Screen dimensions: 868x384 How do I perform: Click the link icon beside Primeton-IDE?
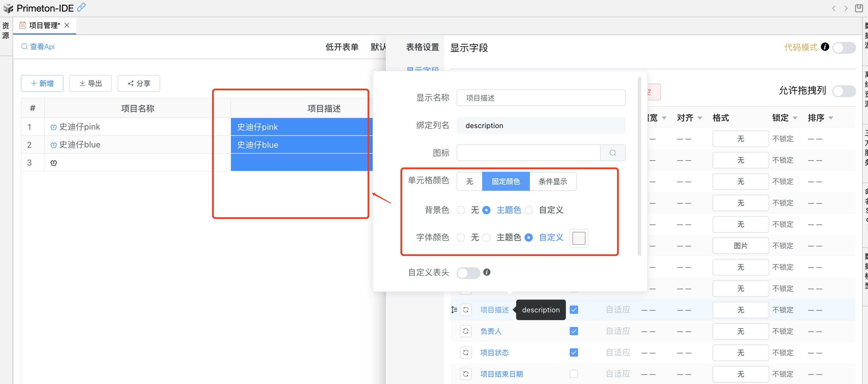pos(81,7)
